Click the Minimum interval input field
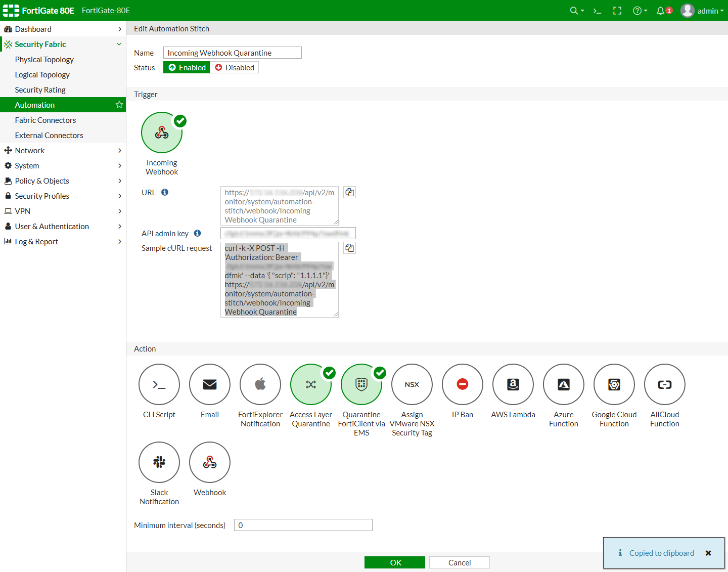728x572 pixels. [x=303, y=525]
